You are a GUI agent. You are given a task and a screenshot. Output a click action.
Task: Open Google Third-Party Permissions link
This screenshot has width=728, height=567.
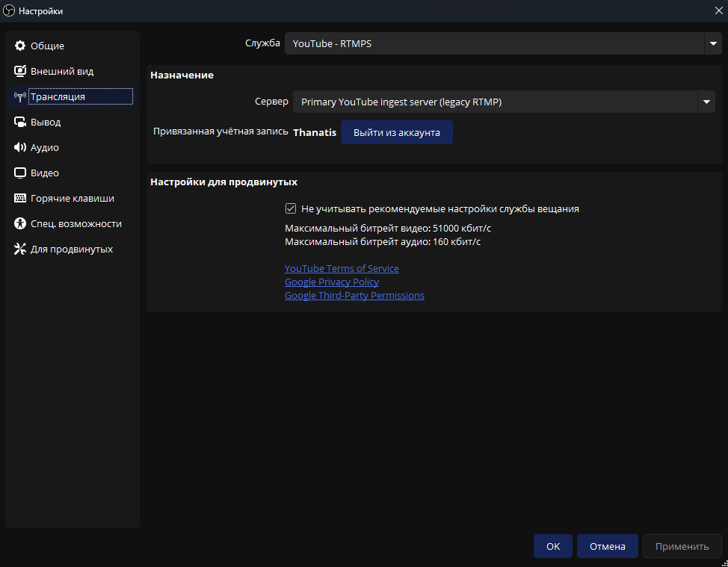point(354,295)
